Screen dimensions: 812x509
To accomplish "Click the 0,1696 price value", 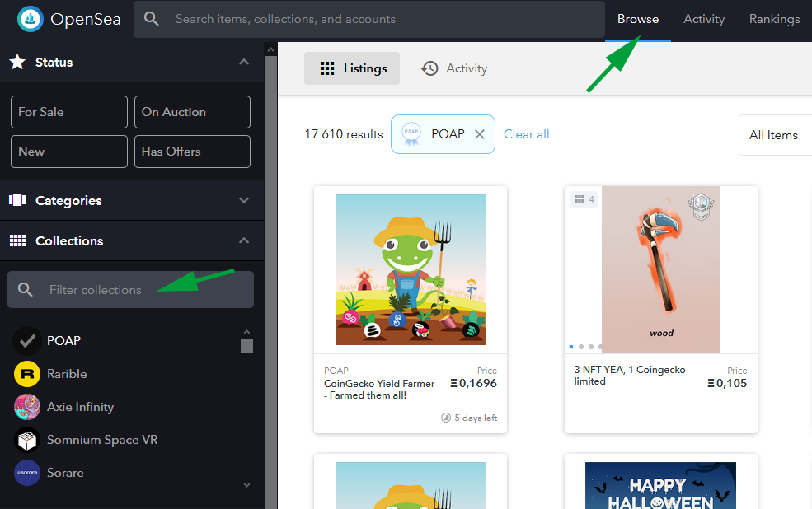I will (473, 383).
